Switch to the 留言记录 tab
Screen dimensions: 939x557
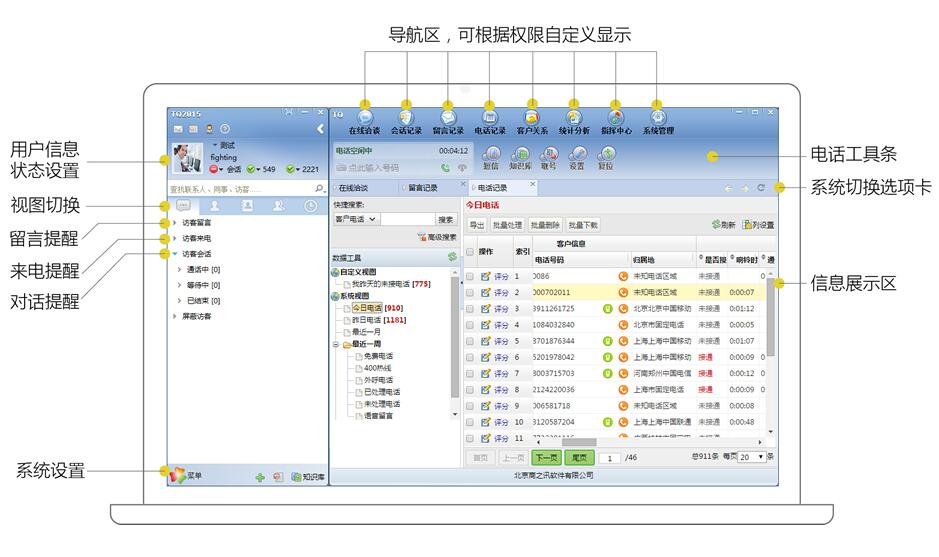[422, 187]
